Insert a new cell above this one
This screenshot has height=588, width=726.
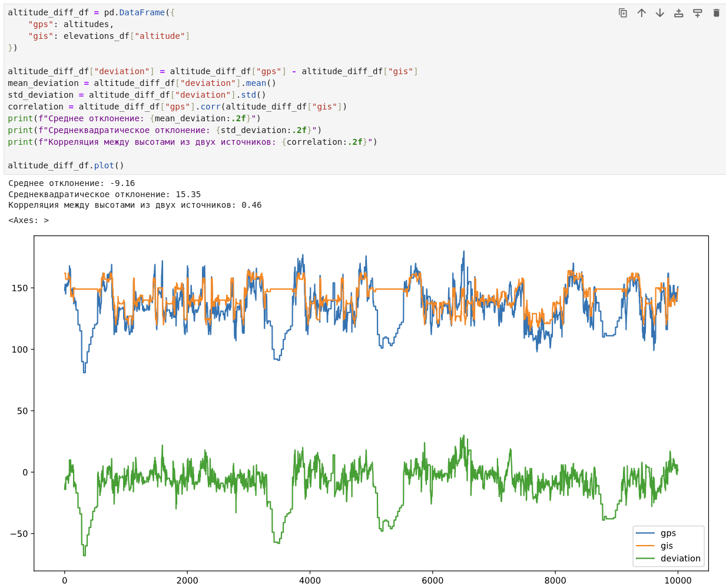[x=679, y=13]
